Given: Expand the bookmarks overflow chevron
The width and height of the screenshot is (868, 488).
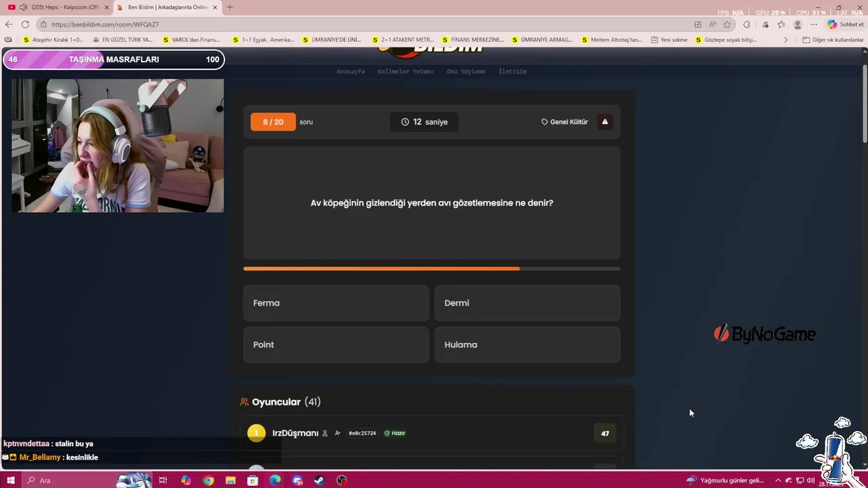Looking at the screenshot, I should point(785,40).
